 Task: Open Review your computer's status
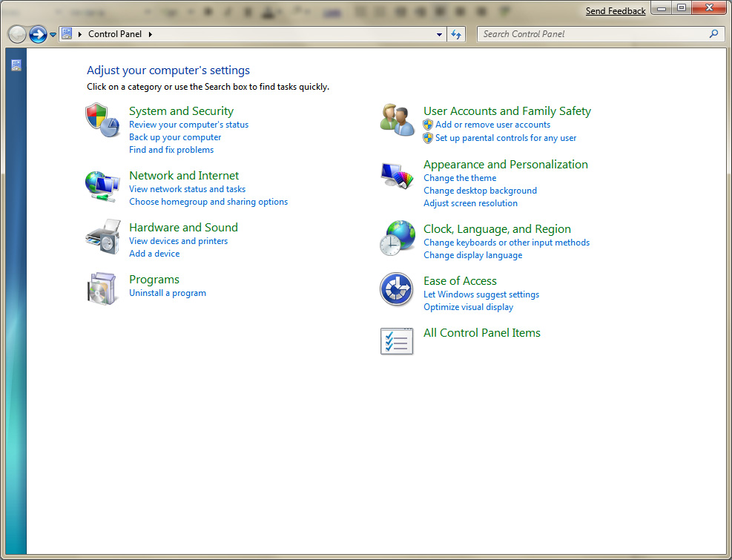tap(188, 125)
